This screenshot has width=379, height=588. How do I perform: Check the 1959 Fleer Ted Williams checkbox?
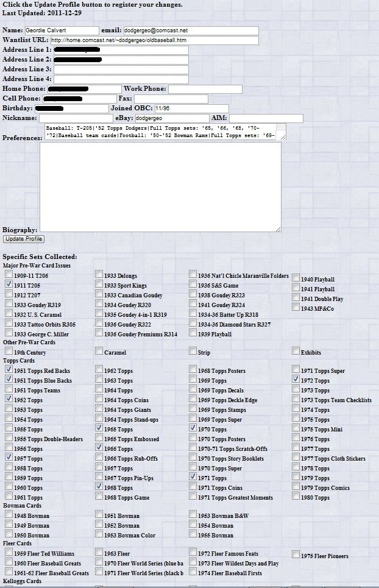(x=9, y=552)
